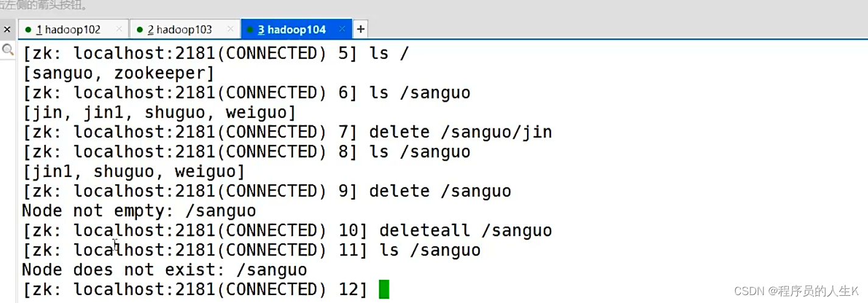This screenshot has width=868, height=303.
Task: Switch to the 2 hadoop103 tab
Action: click(x=180, y=29)
